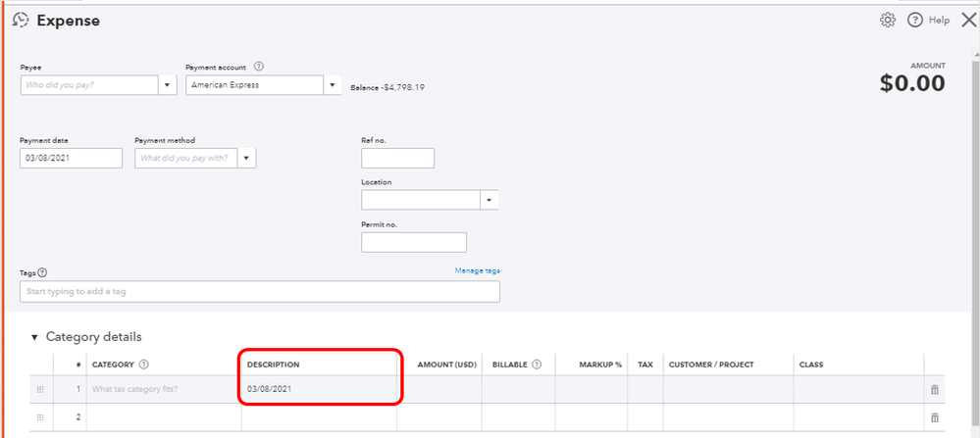The image size is (980, 438).
Task: Grab the row 1 drag handle
Action: (41, 390)
